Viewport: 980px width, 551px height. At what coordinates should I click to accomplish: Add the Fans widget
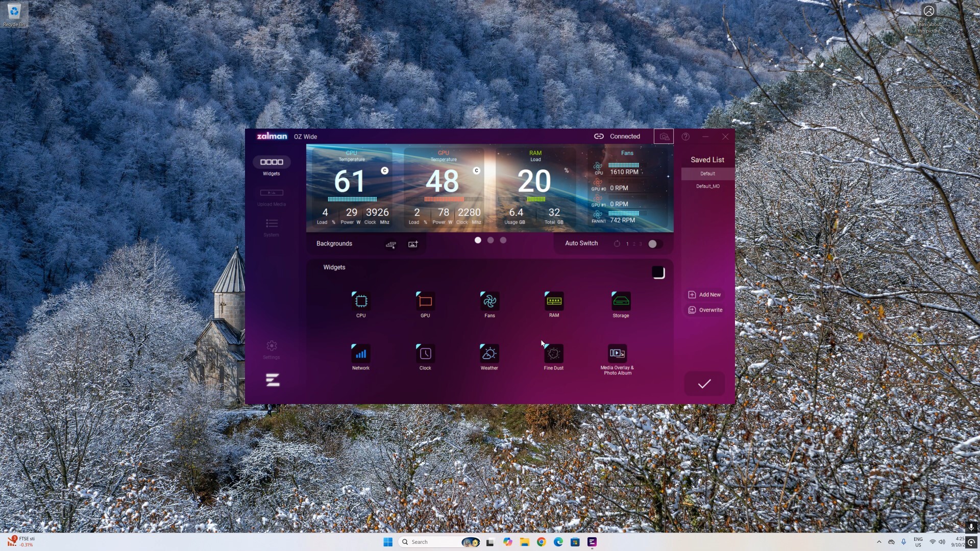point(489,302)
